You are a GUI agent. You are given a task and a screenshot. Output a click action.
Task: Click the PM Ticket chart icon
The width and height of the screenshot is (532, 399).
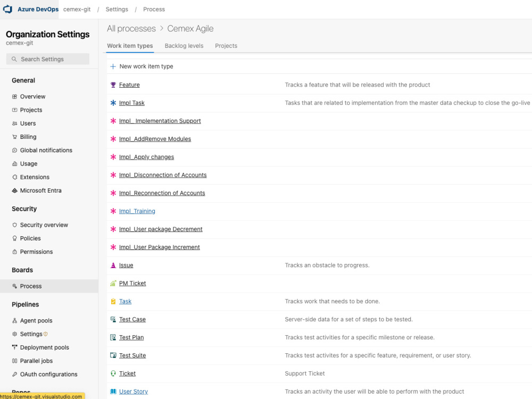click(113, 284)
